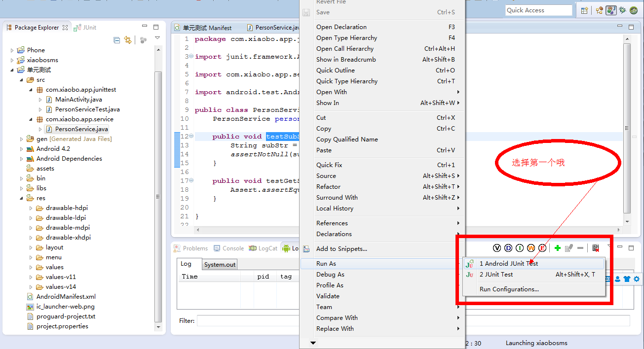Toggle Link with Editor in Package Explorer
The image size is (644, 349).
[128, 40]
